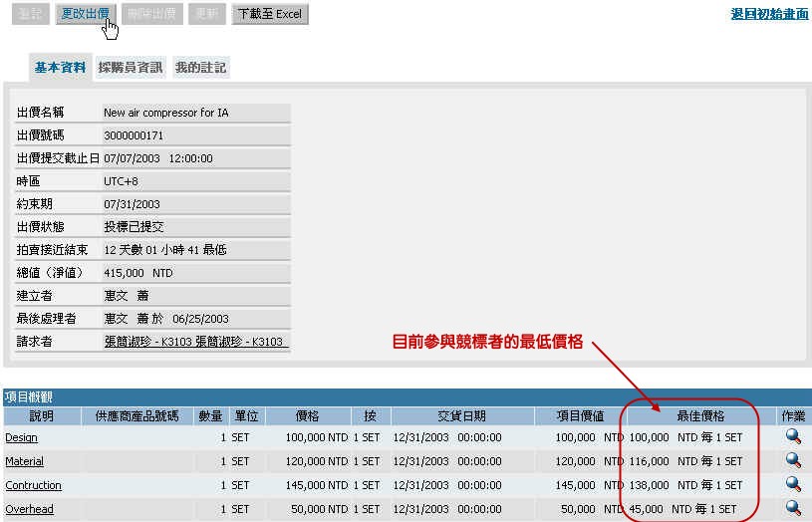
Task: Switch to the 基本資料 tab
Action: point(60,68)
